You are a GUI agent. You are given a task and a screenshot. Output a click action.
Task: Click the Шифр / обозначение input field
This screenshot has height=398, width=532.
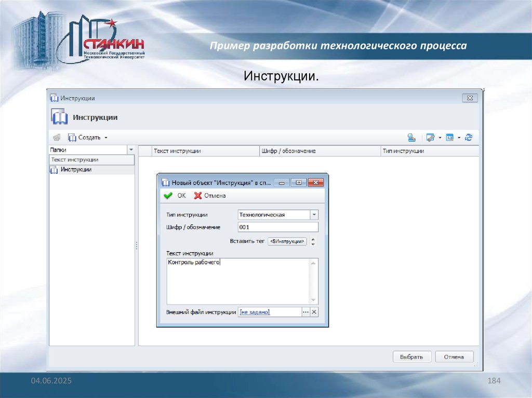click(278, 227)
